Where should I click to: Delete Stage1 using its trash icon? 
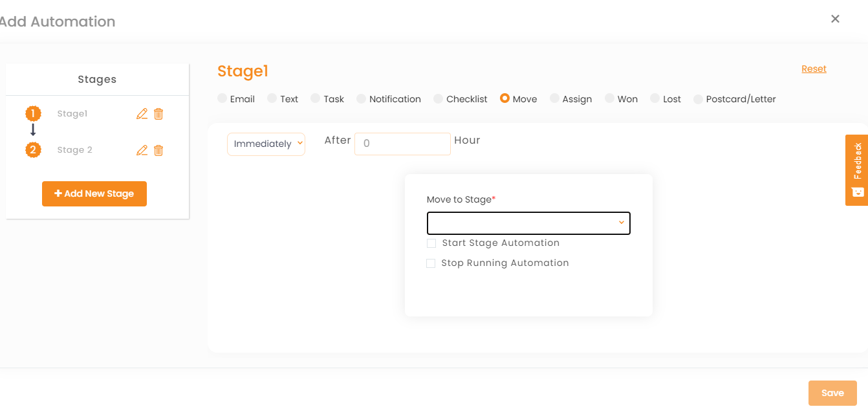(x=158, y=114)
